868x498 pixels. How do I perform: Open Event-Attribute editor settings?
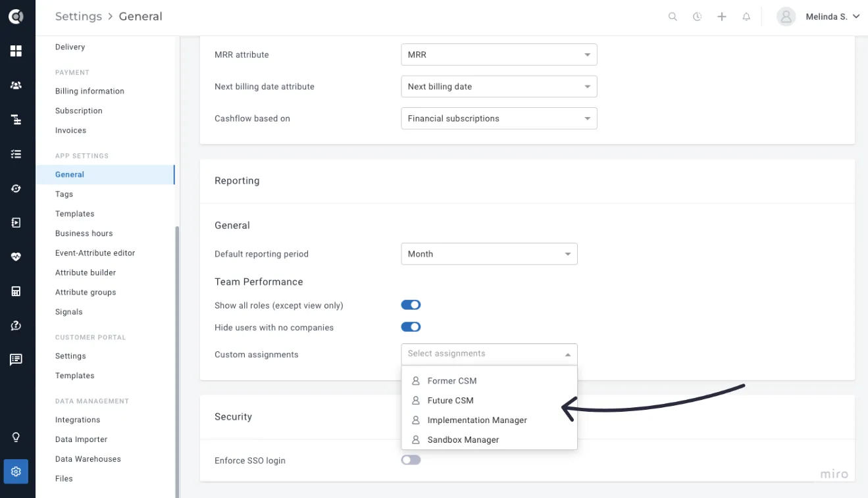pyautogui.click(x=95, y=253)
